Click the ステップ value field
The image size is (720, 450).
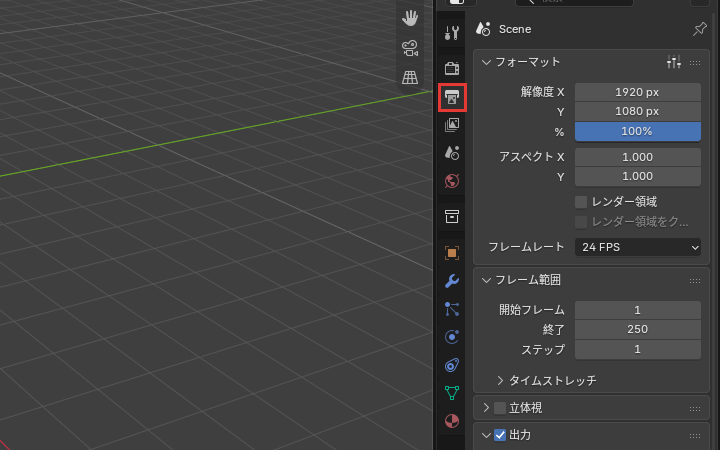coord(638,349)
